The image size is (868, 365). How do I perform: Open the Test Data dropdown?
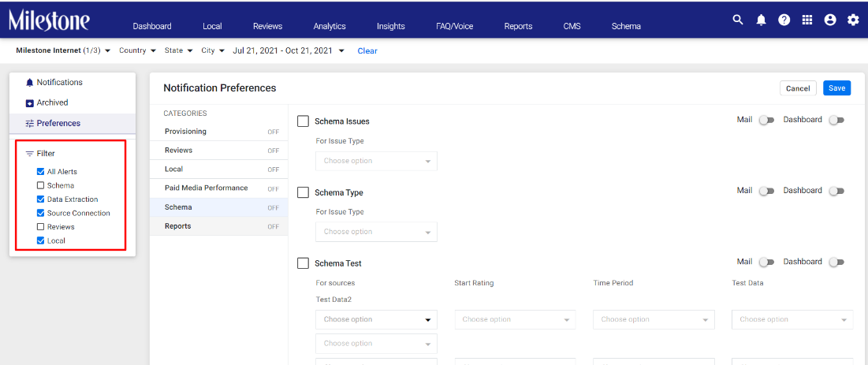(792, 319)
